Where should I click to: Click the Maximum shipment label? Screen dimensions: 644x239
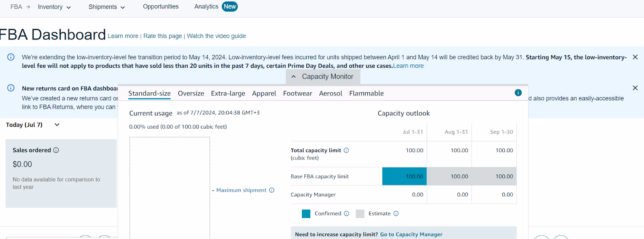[x=242, y=190]
